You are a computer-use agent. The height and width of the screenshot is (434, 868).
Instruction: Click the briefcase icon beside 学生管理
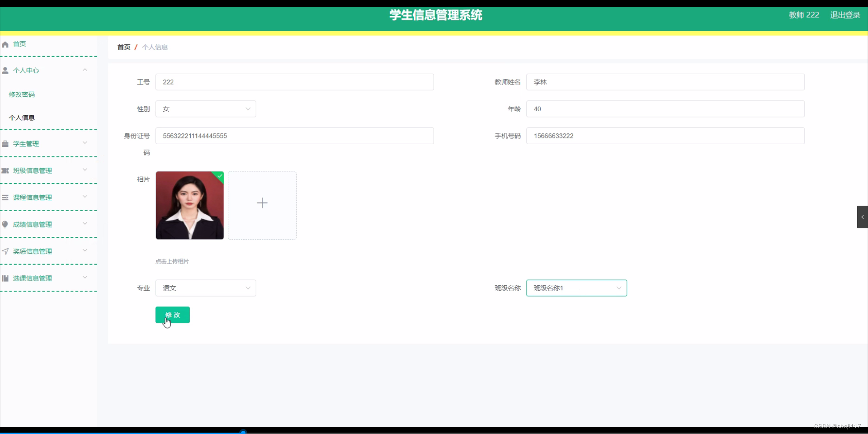tap(5, 144)
